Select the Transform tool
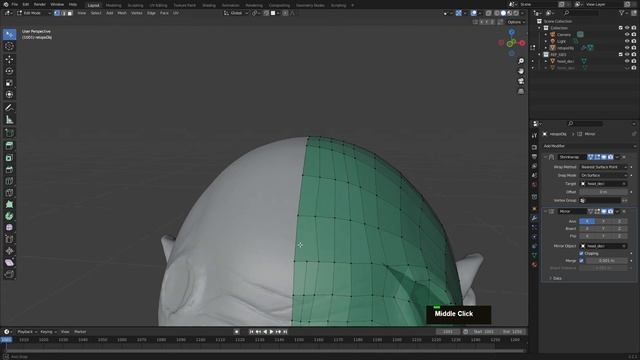The height and width of the screenshot is (360, 640). [9, 94]
